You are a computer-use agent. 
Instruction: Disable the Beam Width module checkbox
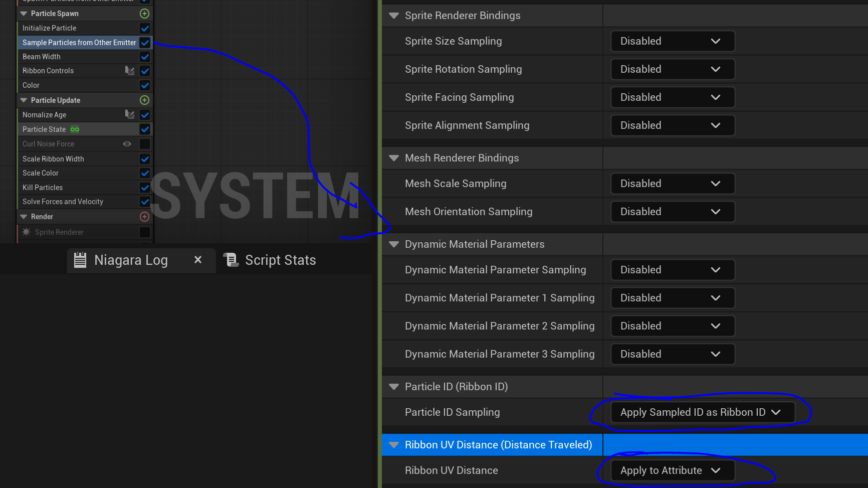coord(145,57)
